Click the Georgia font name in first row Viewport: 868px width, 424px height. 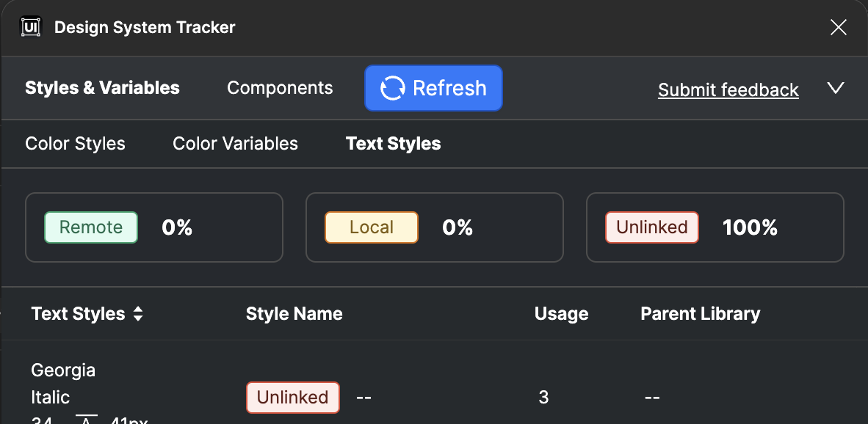point(63,370)
